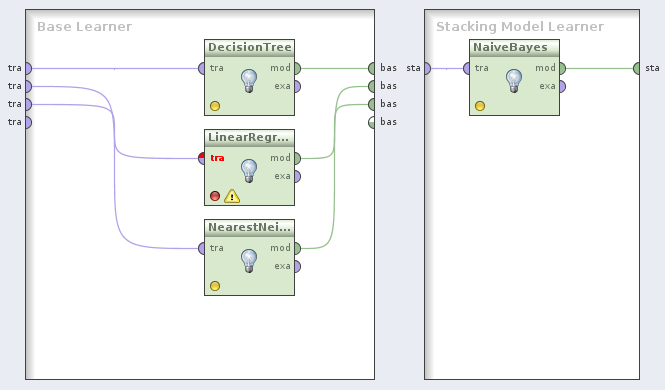This screenshot has width=665, height=390.
Task: Click the red 'tra' input port on LinearRegression
Action: click(202, 159)
